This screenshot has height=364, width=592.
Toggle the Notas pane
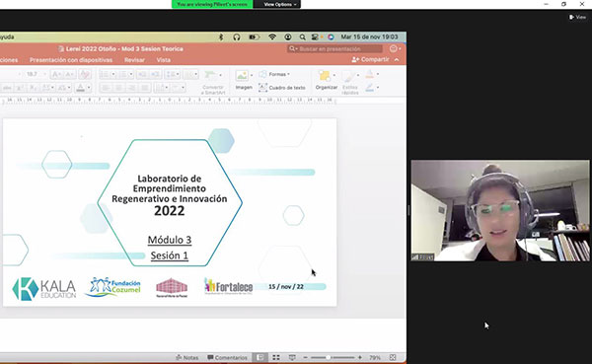pos(187,357)
